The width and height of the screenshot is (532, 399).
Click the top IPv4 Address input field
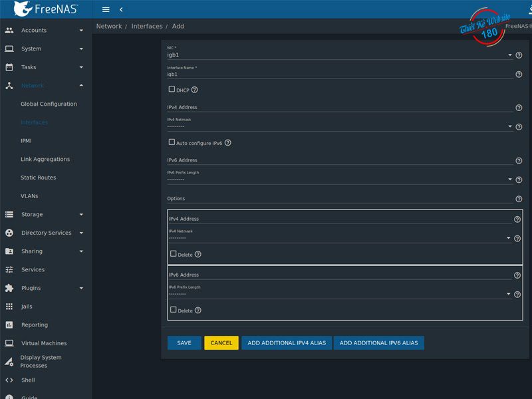pos(339,107)
